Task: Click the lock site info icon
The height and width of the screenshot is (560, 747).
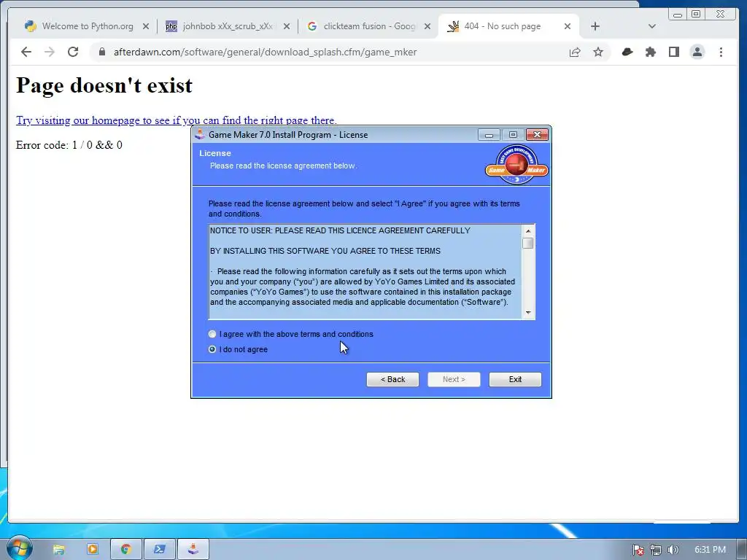Action: tap(102, 52)
